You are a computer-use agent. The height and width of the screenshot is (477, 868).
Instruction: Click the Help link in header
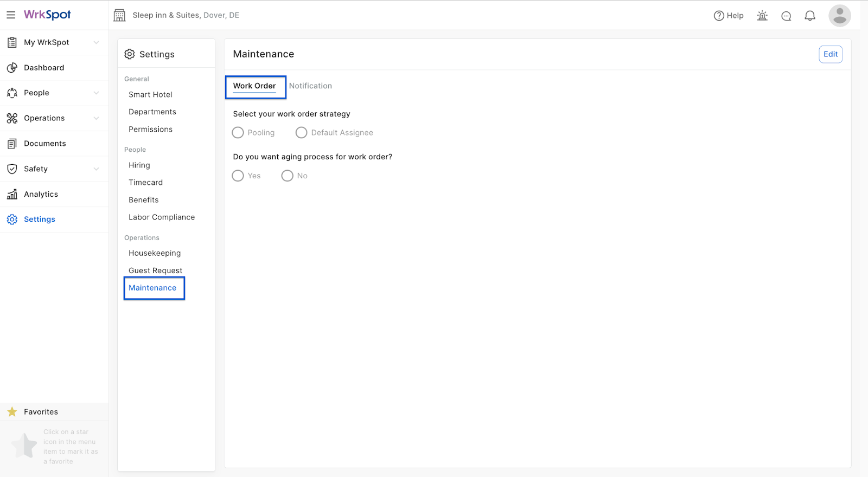[x=735, y=16]
